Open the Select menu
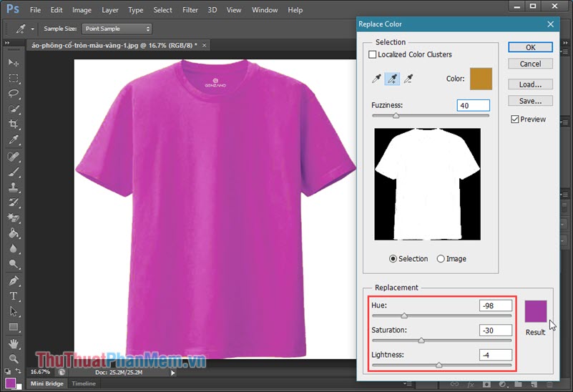573x392 pixels. tap(162, 10)
